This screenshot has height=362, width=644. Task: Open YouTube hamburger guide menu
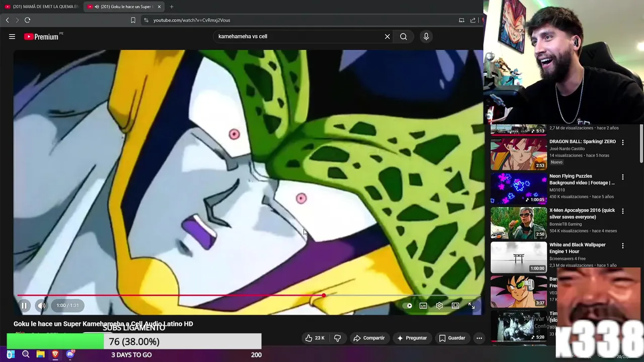[x=12, y=36]
